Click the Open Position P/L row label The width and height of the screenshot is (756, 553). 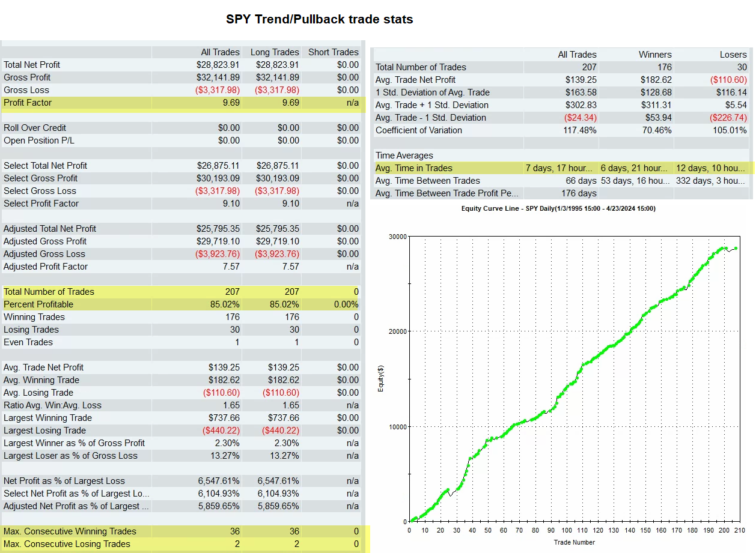[x=39, y=141]
